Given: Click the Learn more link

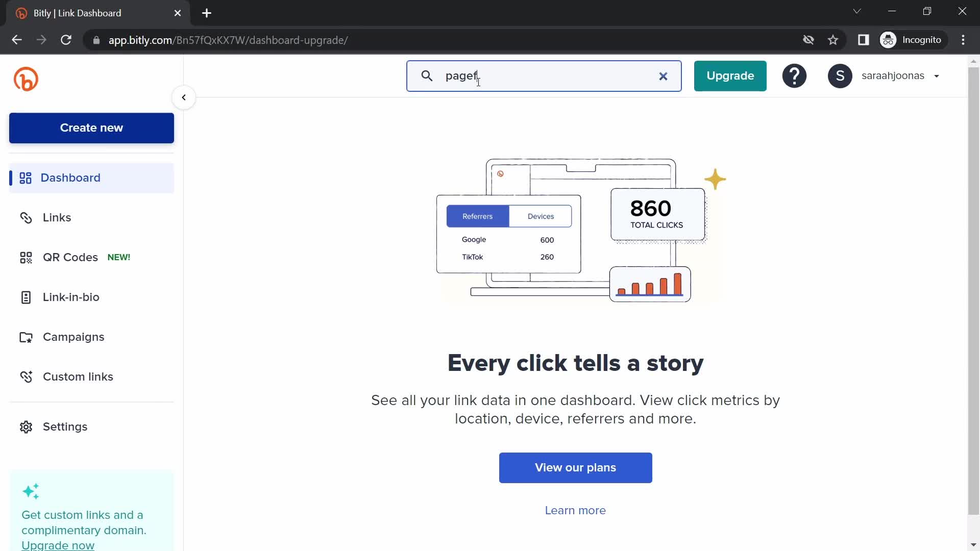Looking at the screenshot, I should click(x=575, y=510).
